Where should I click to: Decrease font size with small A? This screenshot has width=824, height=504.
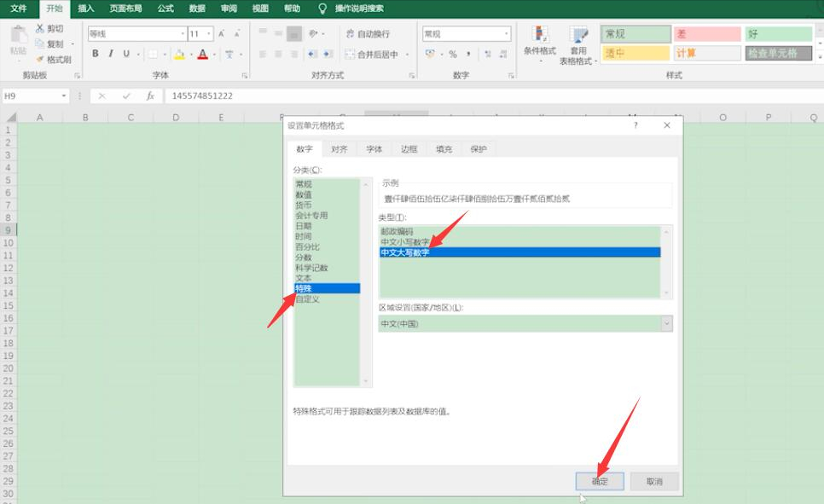(x=237, y=33)
